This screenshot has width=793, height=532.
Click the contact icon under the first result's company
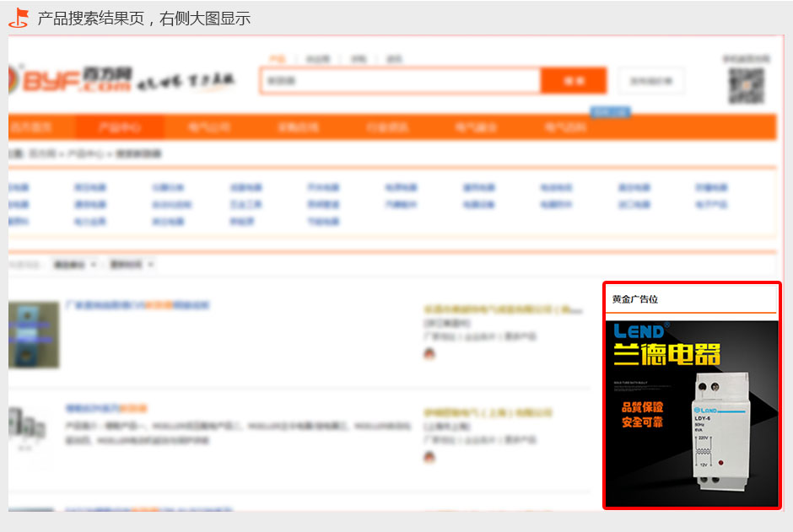[x=429, y=354]
